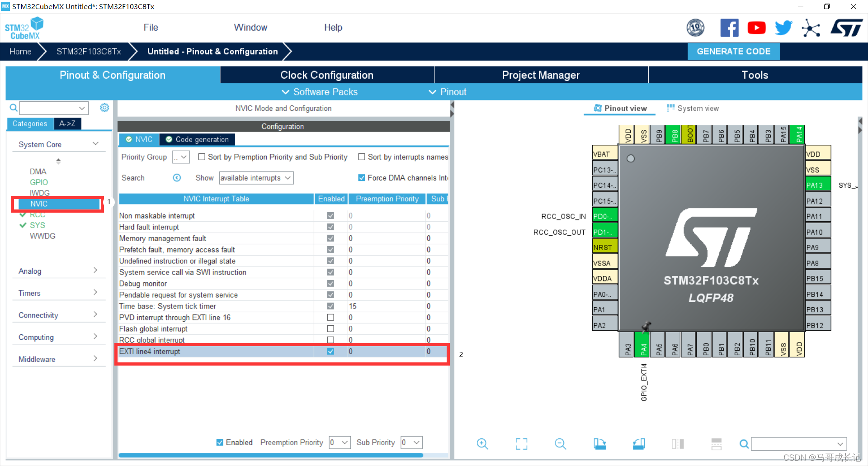868x466 pixels.
Task: Enable RCC global interrupt checkbox
Action: 330,340
